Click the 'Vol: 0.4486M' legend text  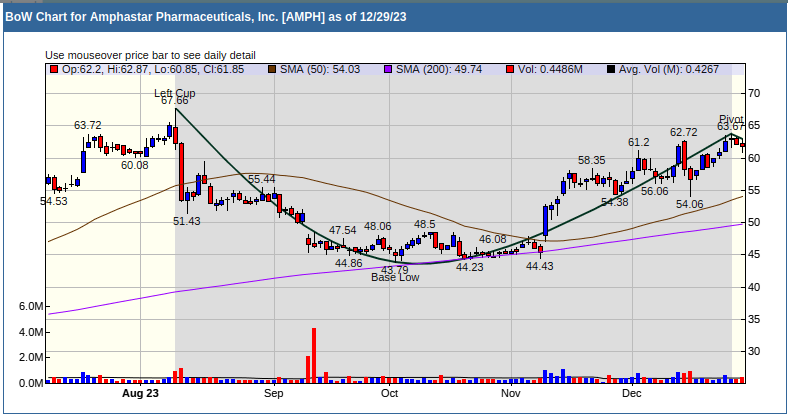pos(550,69)
